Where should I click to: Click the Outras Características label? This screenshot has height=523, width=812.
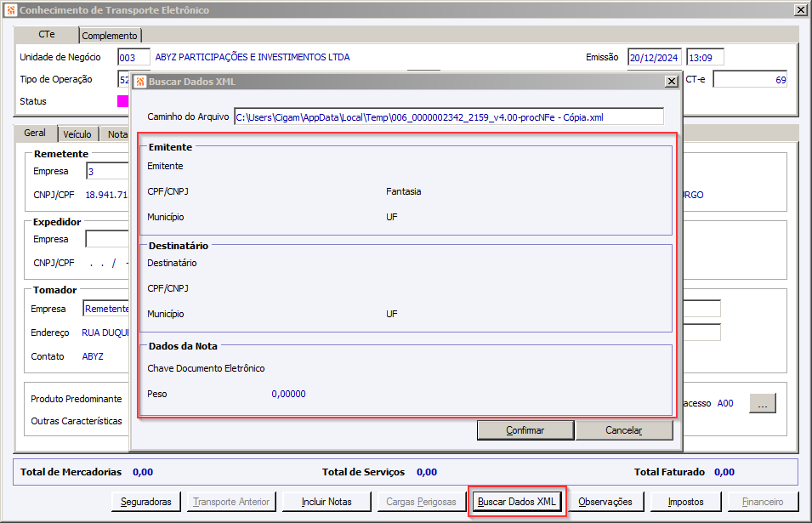click(77, 421)
